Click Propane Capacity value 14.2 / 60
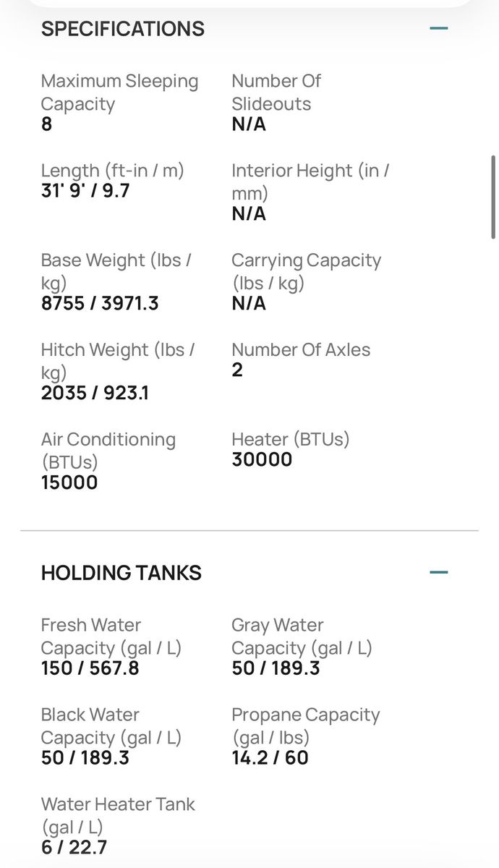The height and width of the screenshot is (868, 499). tap(270, 757)
